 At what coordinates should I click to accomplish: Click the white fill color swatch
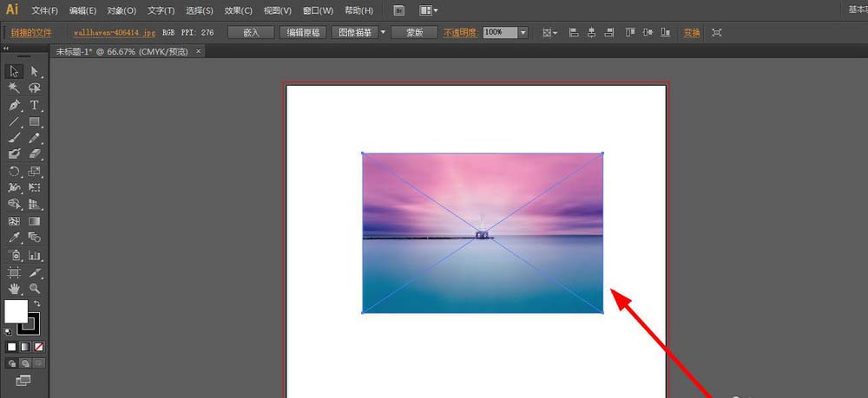click(15, 311)
